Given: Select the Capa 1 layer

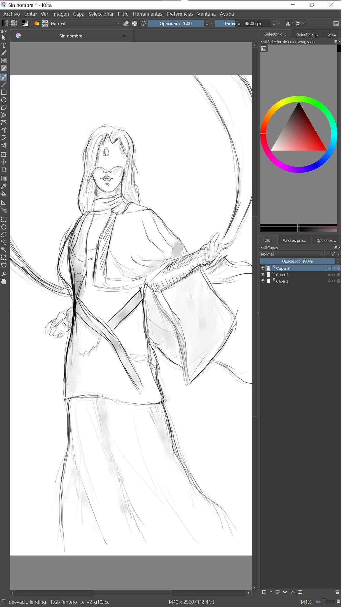Looking at the screenshot, I should (x=300, y=281).
